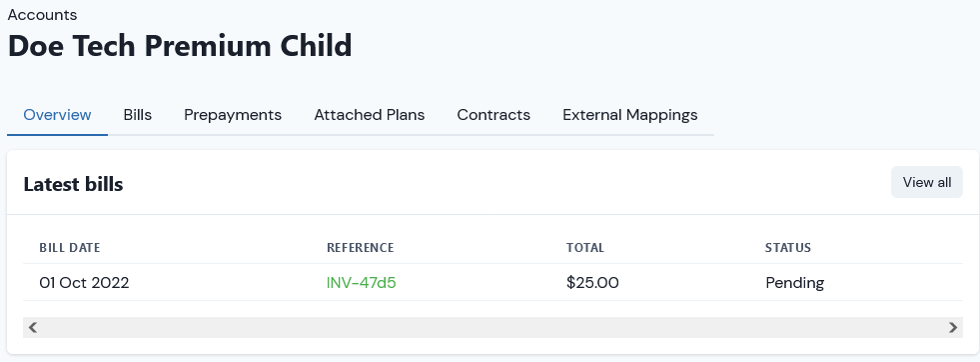Open the Overview tab
This screenshot has width=980, height=362.
pos(58,115)
